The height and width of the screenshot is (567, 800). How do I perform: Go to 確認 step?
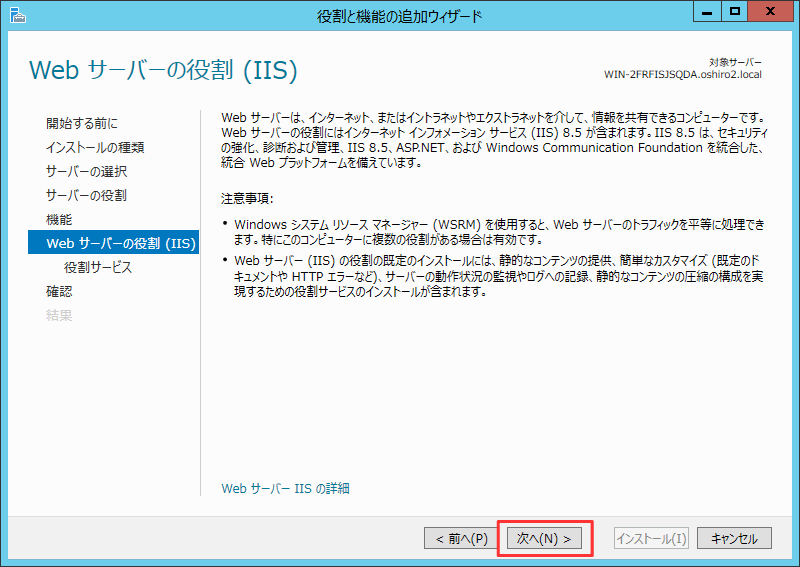(x=59, y=291)
